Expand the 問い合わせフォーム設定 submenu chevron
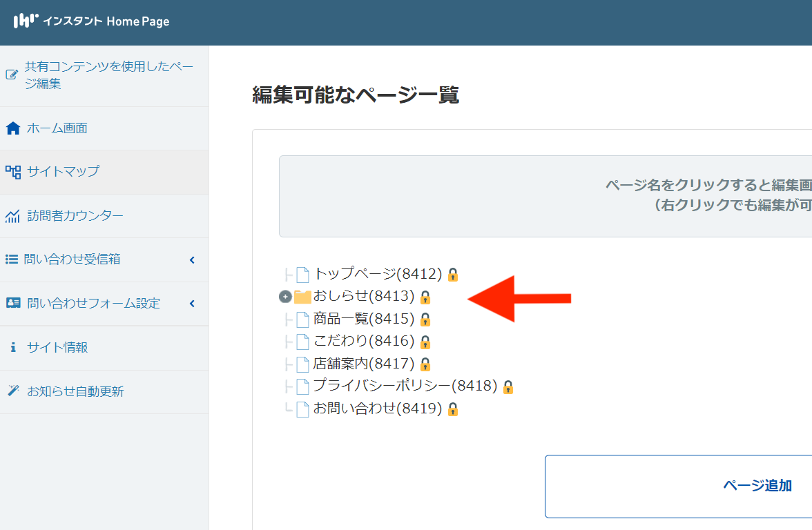 coord(192,304)
